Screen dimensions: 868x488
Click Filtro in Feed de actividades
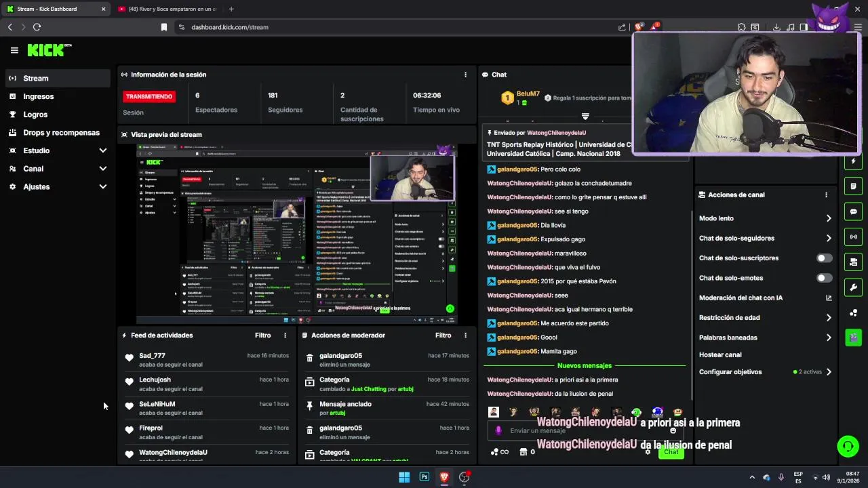(x=262, y=335)
